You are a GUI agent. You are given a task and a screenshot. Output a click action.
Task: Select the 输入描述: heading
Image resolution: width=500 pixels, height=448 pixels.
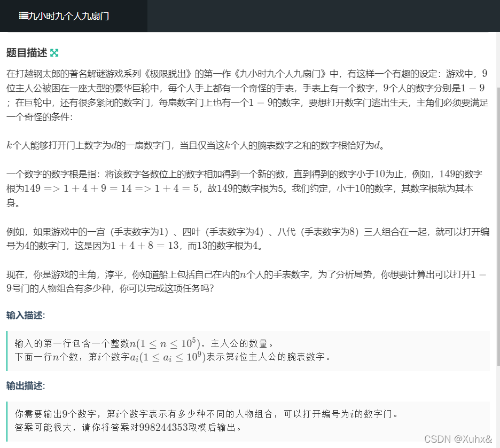[x=26, y=315]
